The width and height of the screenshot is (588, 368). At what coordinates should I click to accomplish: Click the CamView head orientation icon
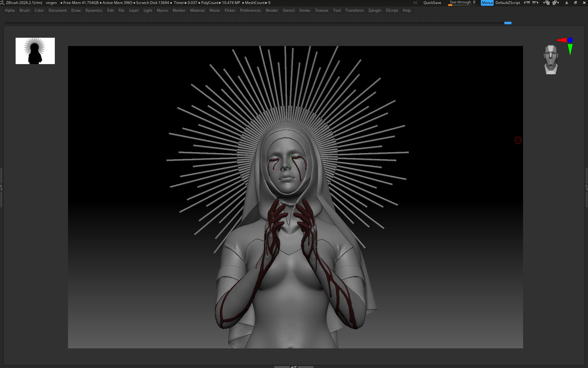551,60
